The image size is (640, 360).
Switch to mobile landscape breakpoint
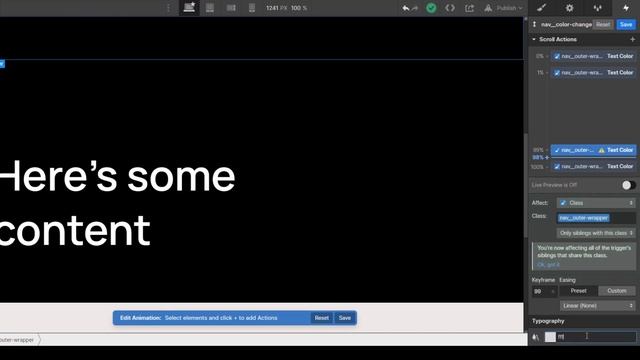[x=231, y=8]
